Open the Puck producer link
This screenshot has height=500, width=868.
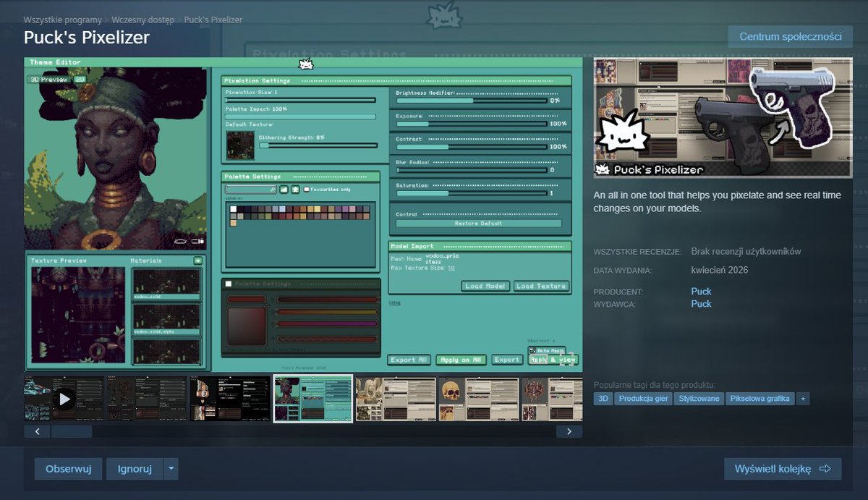[x=701, y=292]
